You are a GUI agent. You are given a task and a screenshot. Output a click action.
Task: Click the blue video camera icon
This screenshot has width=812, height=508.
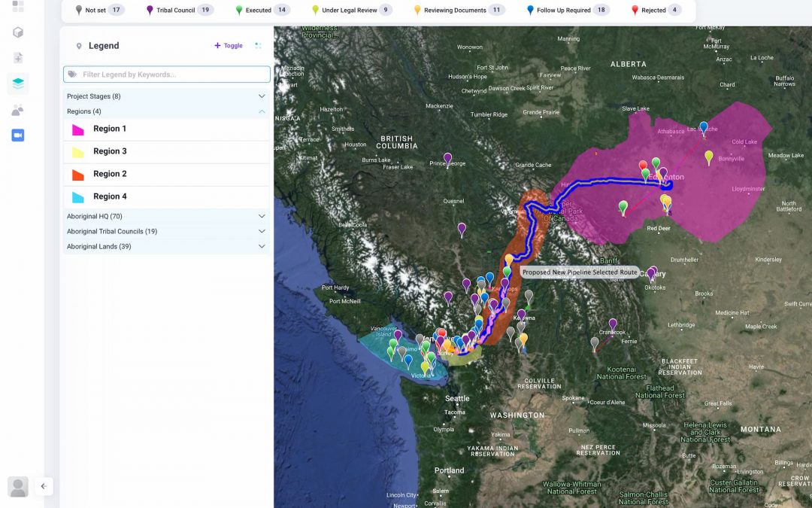[x=18, y=135]
